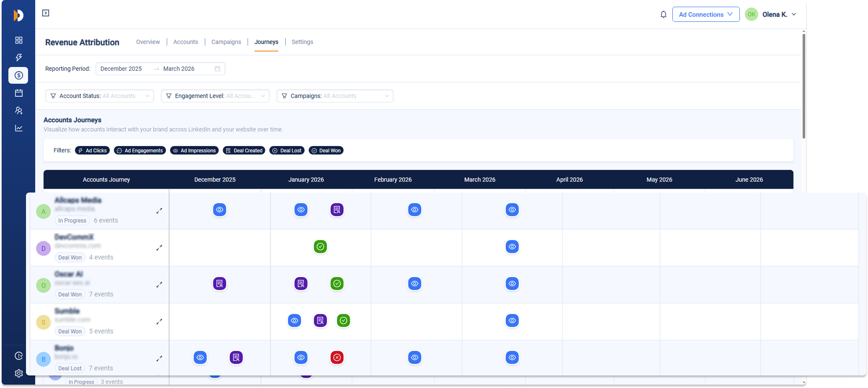The image size is (868, 388).
Task: Switch to the Campaigns tab
Action: coord(226,42)
